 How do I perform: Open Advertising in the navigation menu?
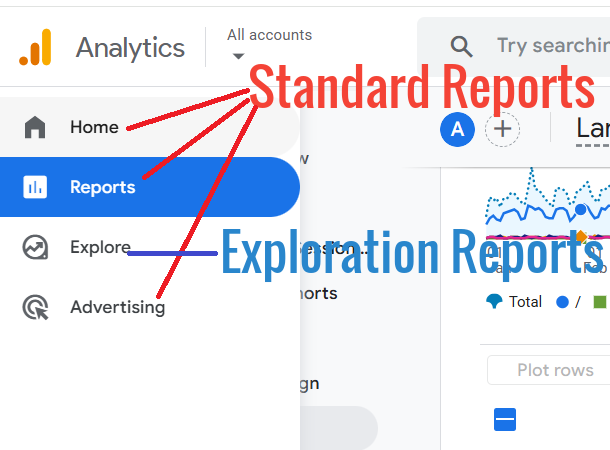150,307
